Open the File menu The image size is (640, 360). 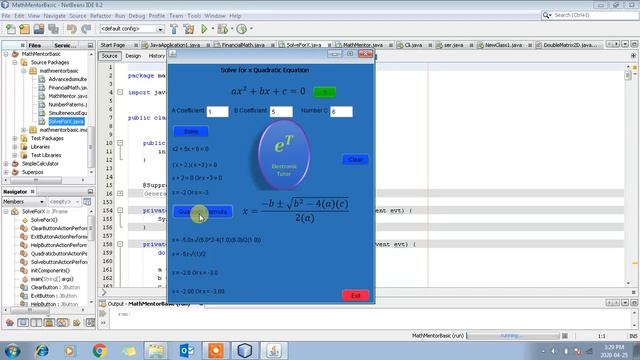pyautogui.click(x=6, y=16)
